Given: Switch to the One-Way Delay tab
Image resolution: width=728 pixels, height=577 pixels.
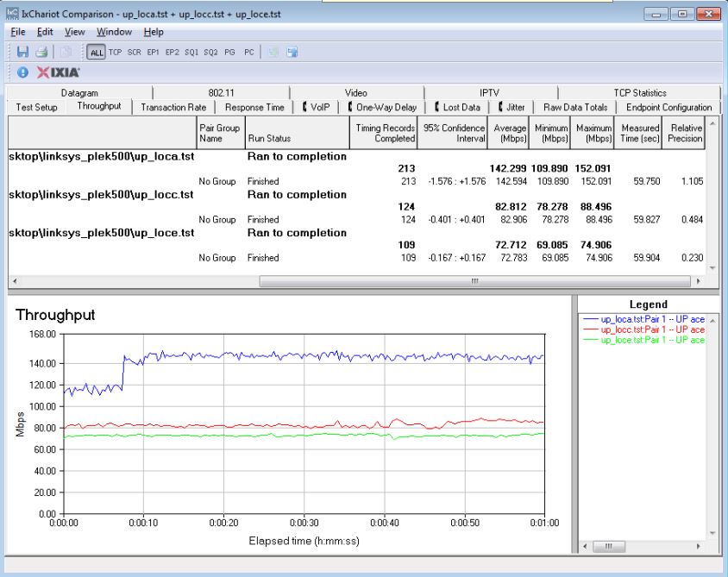Looking at the screenshot, I should tap(382, 107).
